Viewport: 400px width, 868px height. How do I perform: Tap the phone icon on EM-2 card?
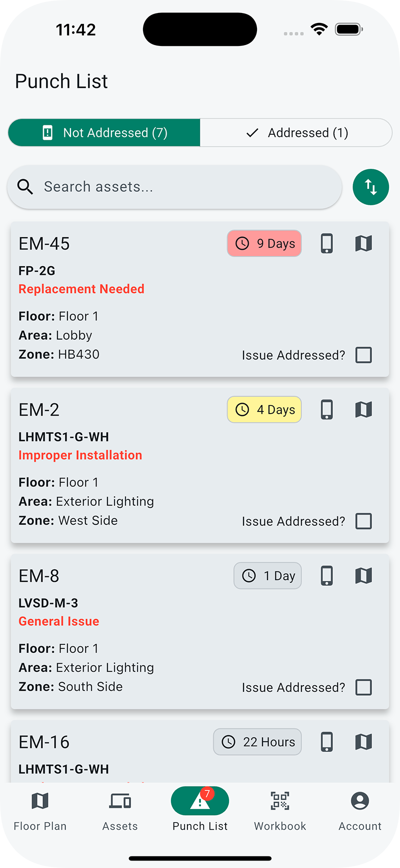[x=327, y=410]
